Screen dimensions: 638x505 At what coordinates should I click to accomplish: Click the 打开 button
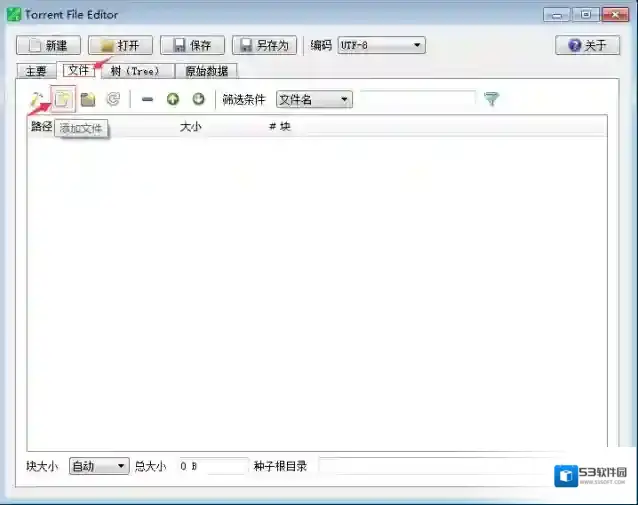coord(120,45)
